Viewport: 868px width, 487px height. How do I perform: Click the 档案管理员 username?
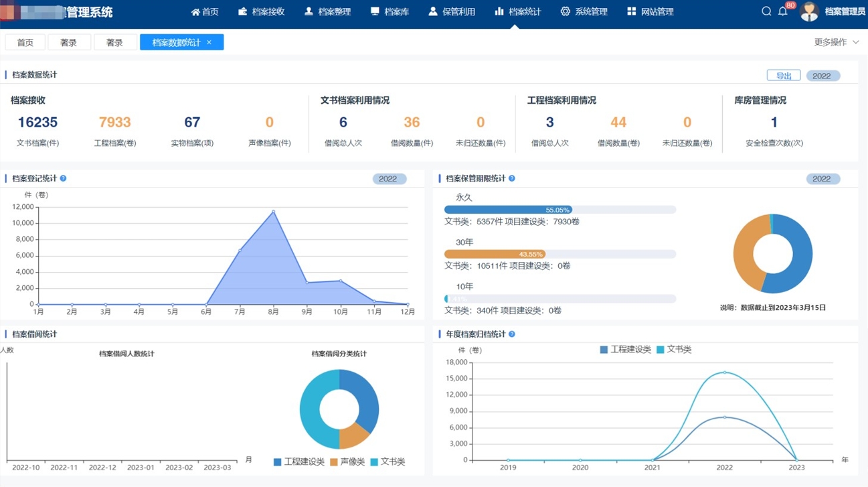[x=845, y=11]
